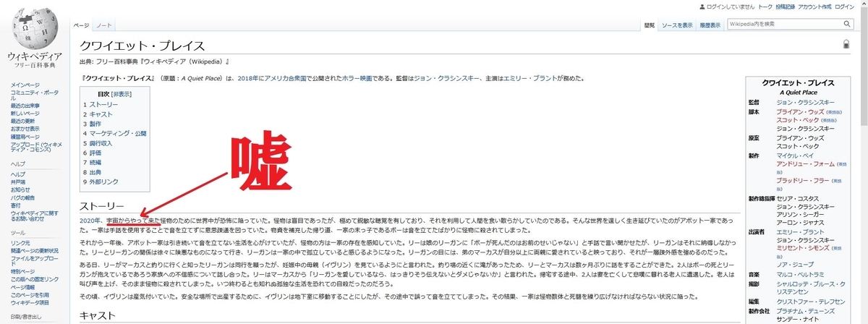Open ブライアン・ウッズ red link under 脚本
This screenshot has height=324, width=868.
(799, 113)
